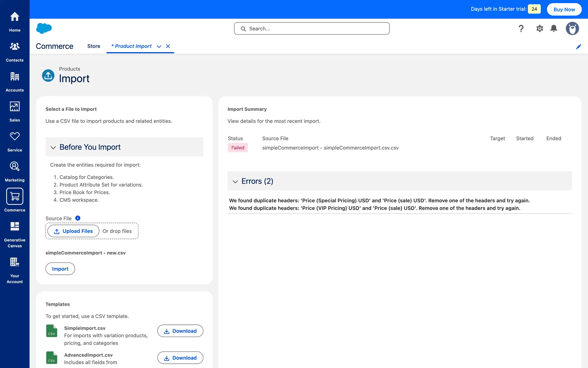Switch to the Store tab

pyautogui.click(x=94, y=46)
